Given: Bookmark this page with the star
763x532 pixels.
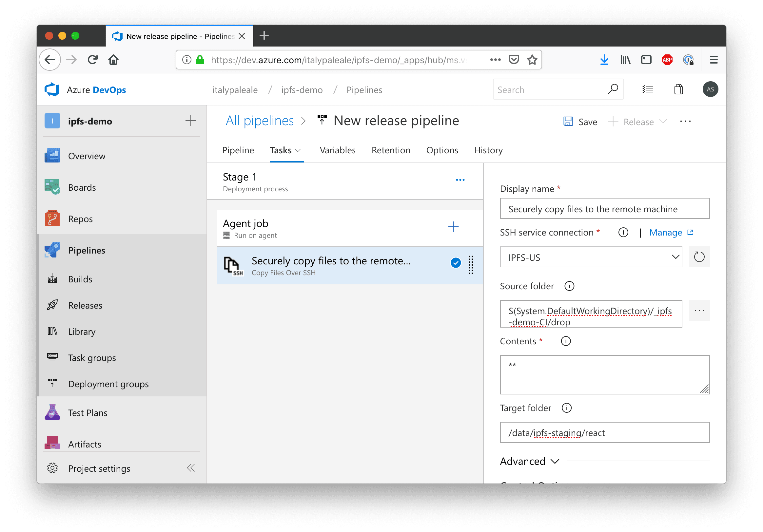Looking at the screenshot, I should [x=532, y=60].
